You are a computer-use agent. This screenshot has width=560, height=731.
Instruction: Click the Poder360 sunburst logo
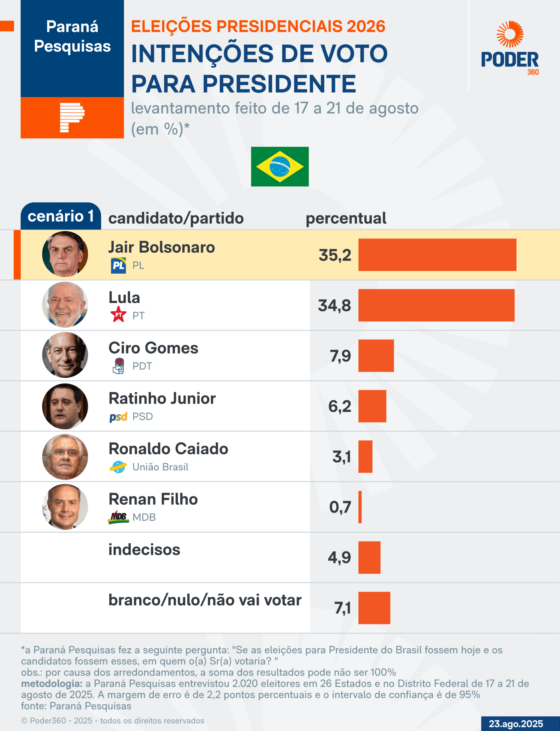click(x=510, y=34)
